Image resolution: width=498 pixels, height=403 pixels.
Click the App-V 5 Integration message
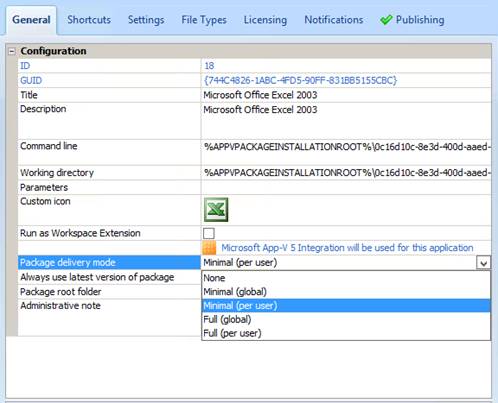click(347, 248)
